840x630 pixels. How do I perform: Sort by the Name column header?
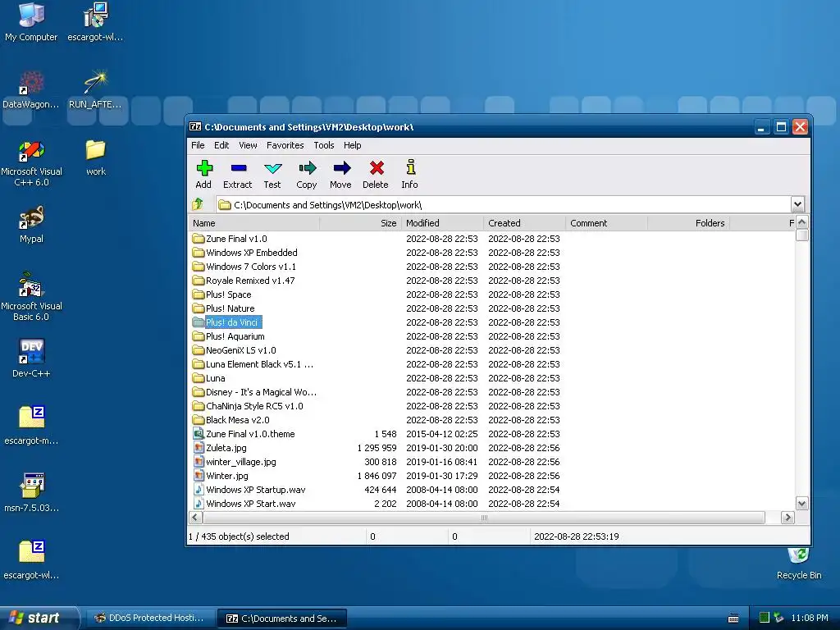254,223
